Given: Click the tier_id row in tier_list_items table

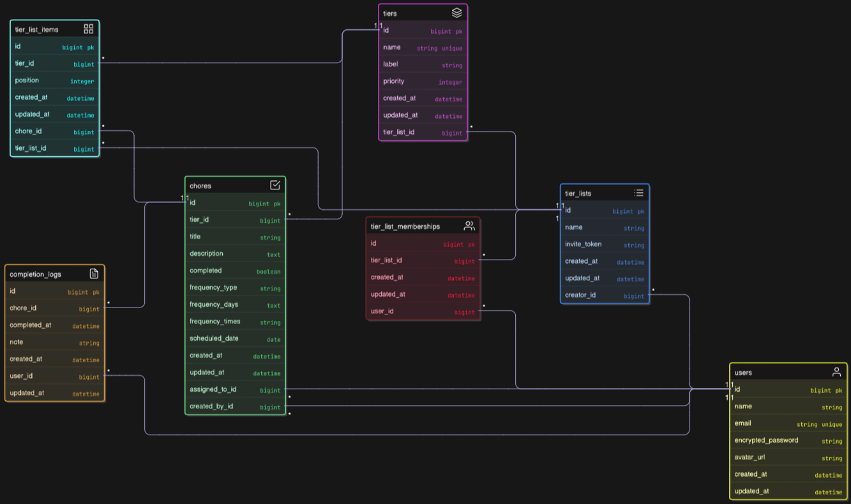Looking at the screenshot, I should pos(55,64).
